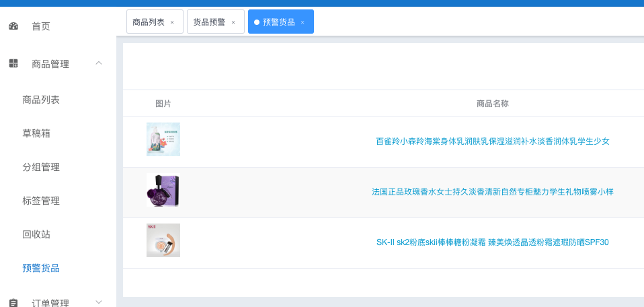Image resolution: width=644 pixels, height=307 pixels.
Task: Click the 商品管理 menu icon
Action: (13, 64)
